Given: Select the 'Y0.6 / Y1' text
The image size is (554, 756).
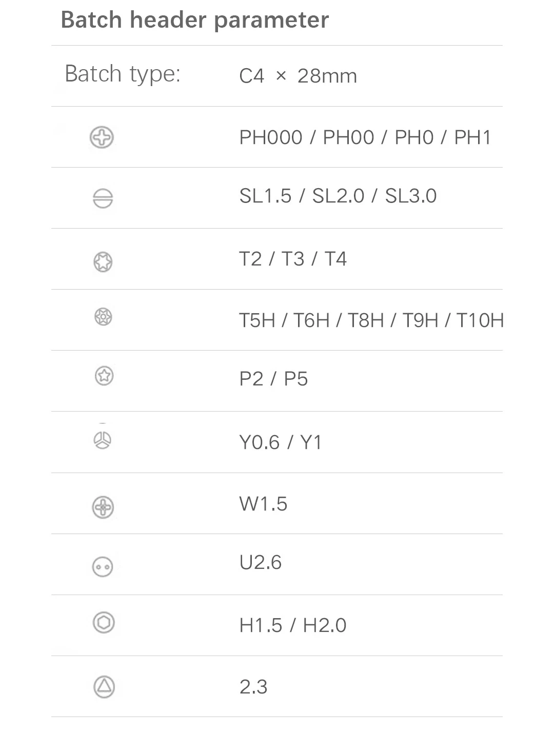Looking at the screenshot, I should (x=281, y=442).
